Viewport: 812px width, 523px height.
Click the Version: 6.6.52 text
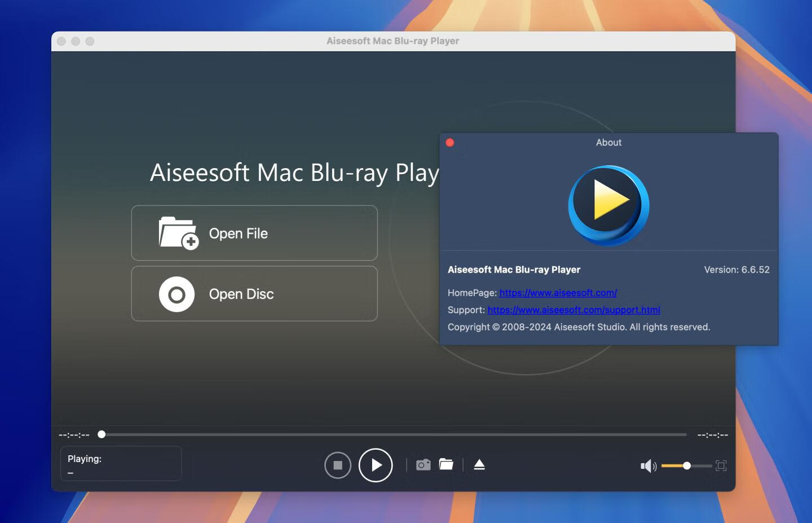point(736,270)
